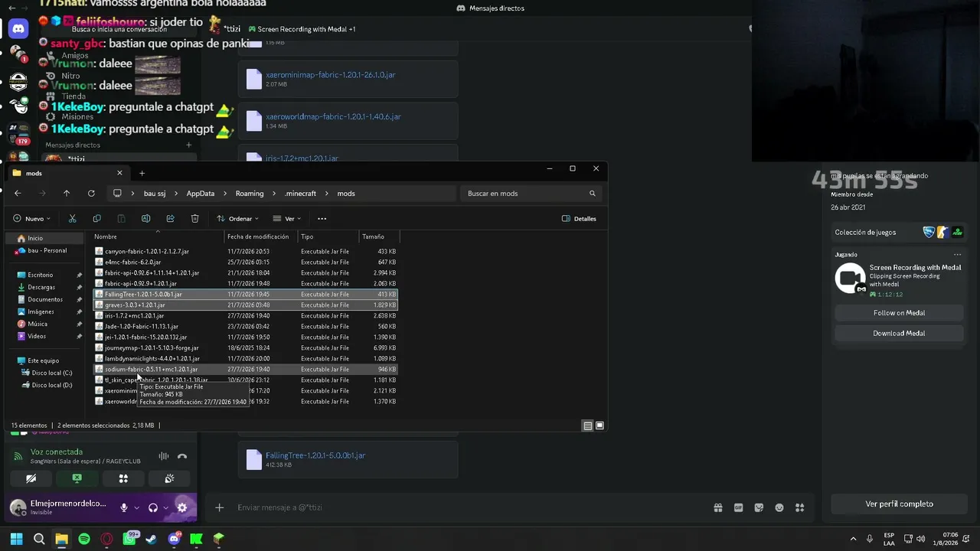Click the Buscar en mods search field

tap(531, 194)
